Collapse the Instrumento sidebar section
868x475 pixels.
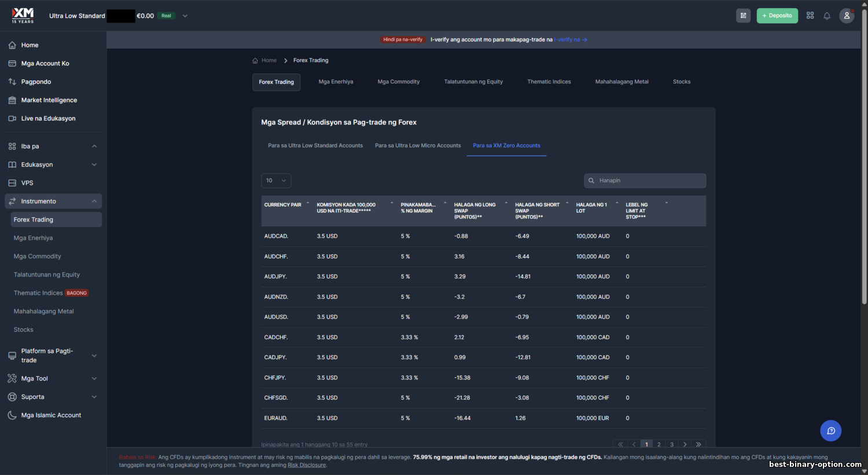pyautogui.click(x=94, y=201)
